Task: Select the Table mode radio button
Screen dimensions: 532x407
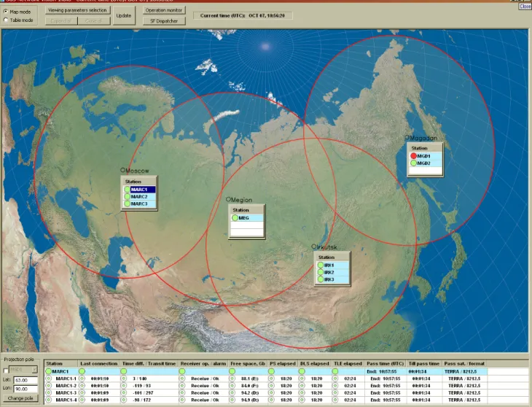Action: [6, 20]
